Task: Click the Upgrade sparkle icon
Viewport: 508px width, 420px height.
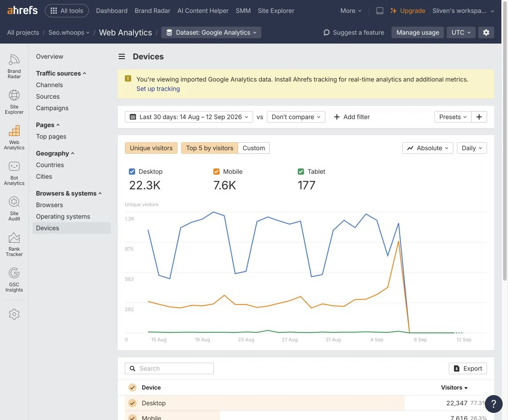Action: 393,11
